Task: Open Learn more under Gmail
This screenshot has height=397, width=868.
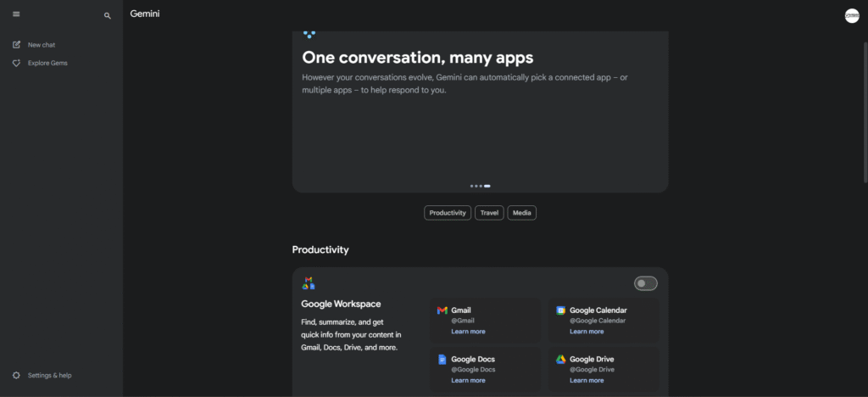Action: click(x=468, y=332)
